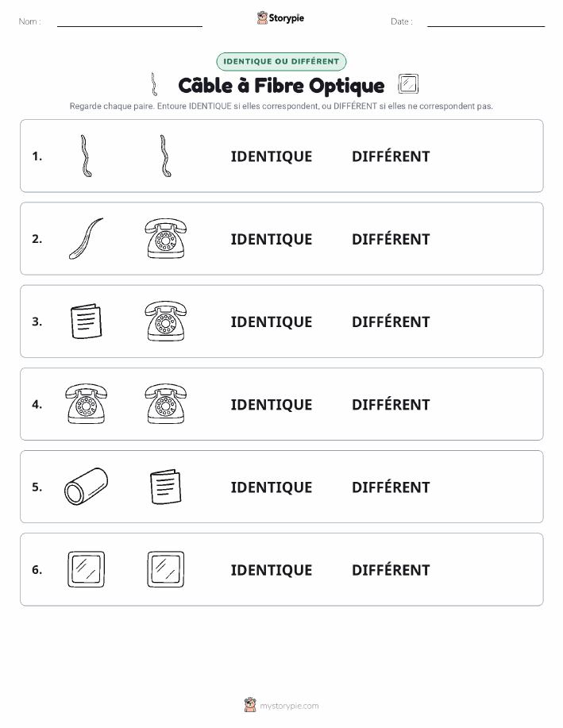Select IDENTIQUE for row 1
563x728 pixels.
[272, 156]
